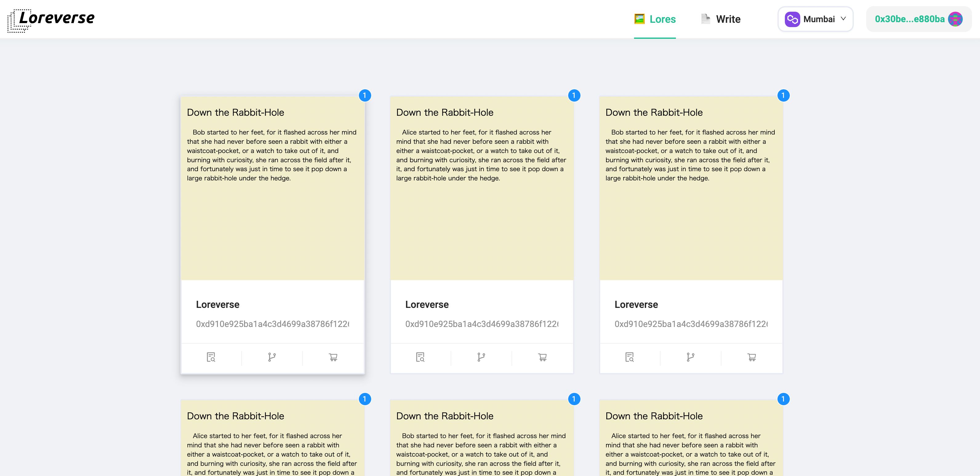
Task: Click the picture icon beside Lores
Action: pyautogui.click(x=639, y=19)
